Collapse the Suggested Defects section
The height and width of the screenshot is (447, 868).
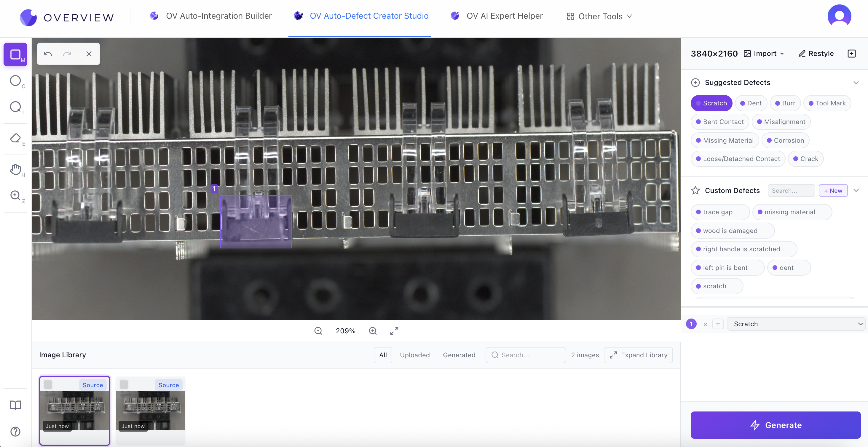856,83
